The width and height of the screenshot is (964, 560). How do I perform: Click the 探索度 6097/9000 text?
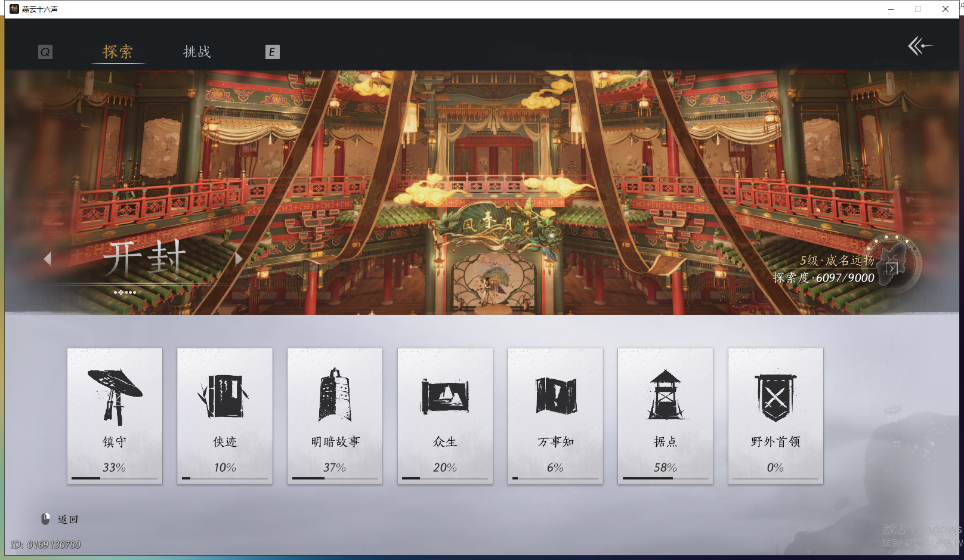(x=823, y=278)
